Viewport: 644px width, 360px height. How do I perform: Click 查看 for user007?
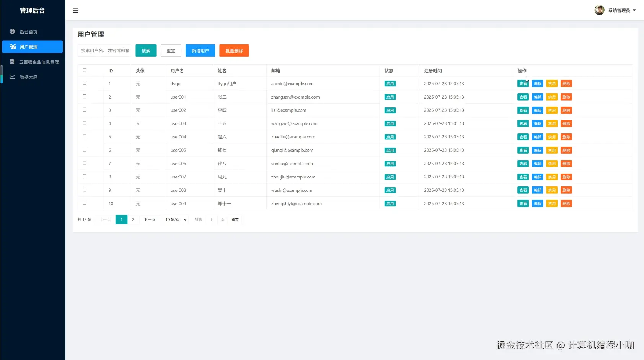[x=523, y=177]
